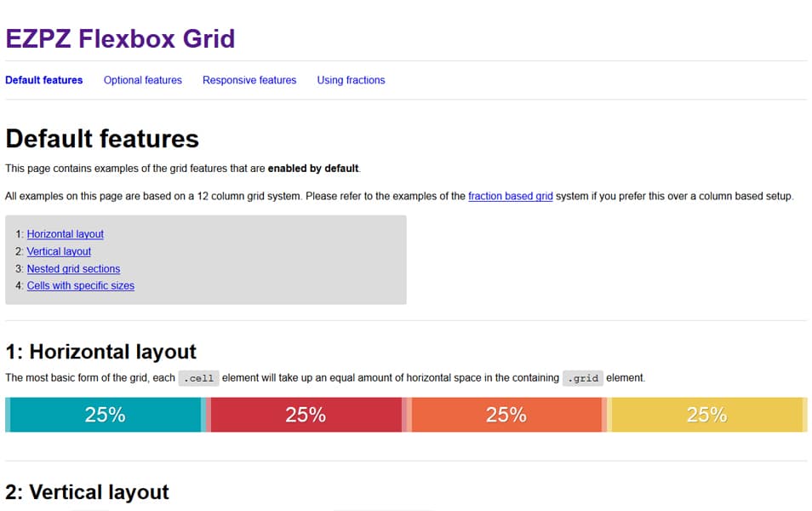Click the Default features page heading
This screenshot has height=511, width=812.
102,139
